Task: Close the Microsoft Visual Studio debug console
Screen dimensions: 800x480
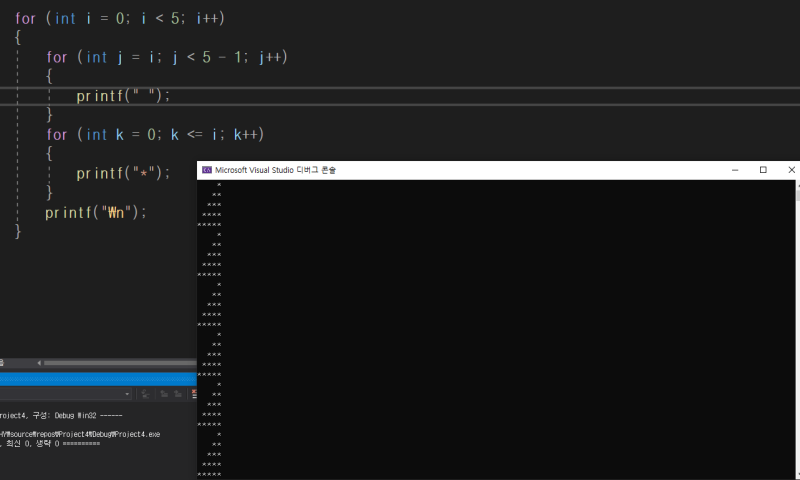Action: [791, 170]
